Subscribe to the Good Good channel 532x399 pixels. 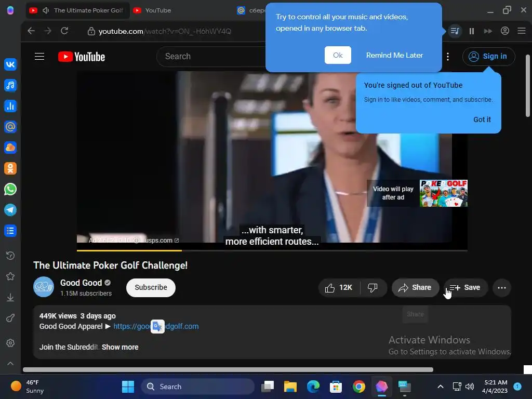151,288
